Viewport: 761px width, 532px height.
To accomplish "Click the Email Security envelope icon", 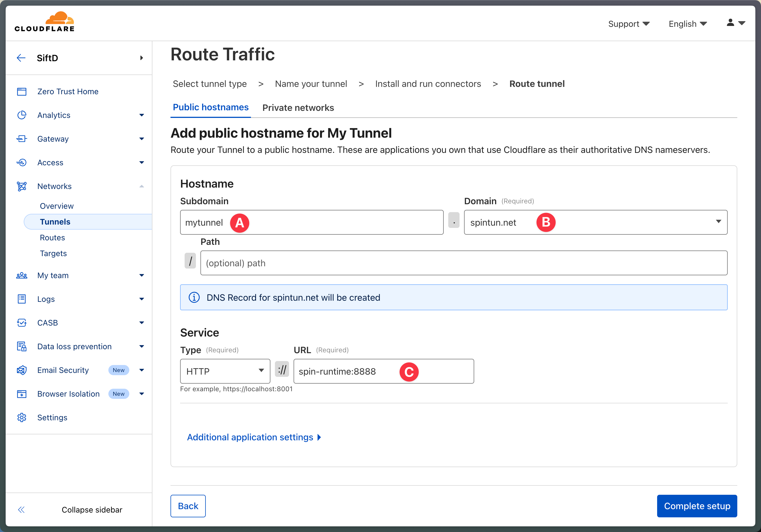I will (x=22, y=370).
